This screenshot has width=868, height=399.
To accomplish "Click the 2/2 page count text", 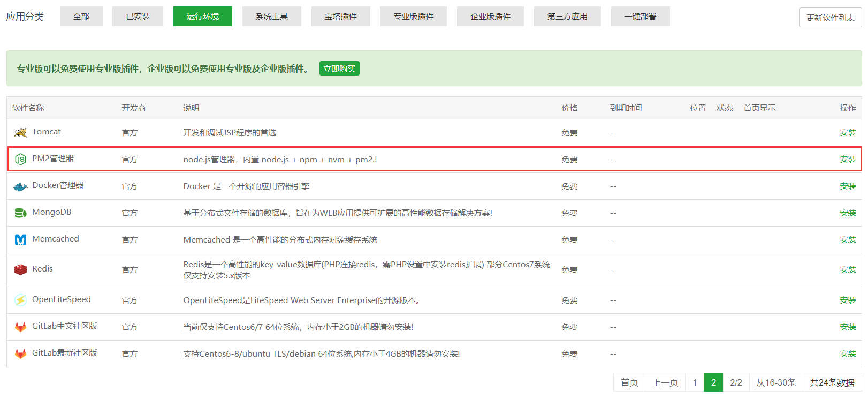I will (x=736, y=382).
